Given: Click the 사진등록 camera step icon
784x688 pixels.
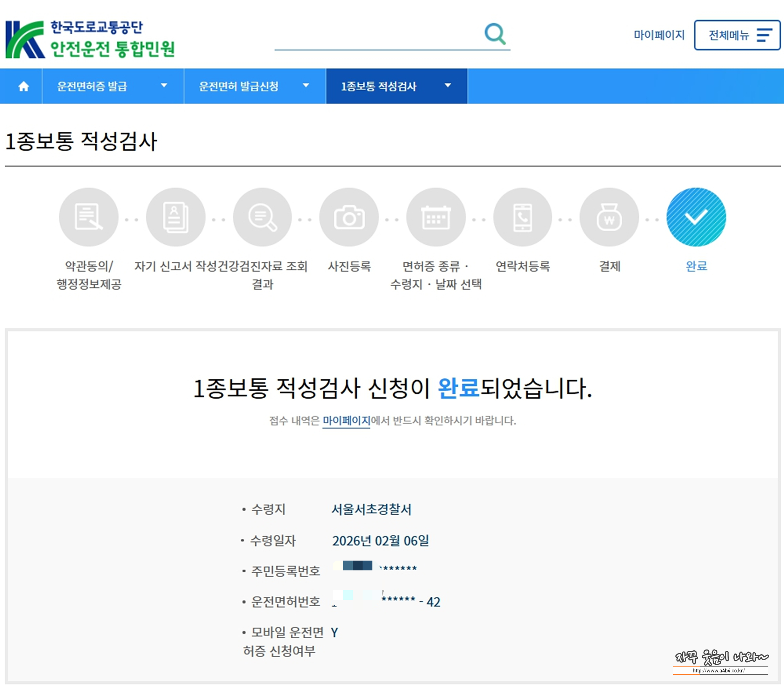Looking at the screenshot, I should (x=349, y=217).
